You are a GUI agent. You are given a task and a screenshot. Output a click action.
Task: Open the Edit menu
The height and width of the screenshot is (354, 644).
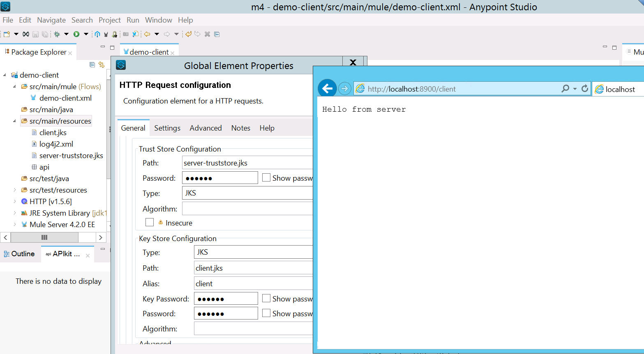(x=25, y=20)
